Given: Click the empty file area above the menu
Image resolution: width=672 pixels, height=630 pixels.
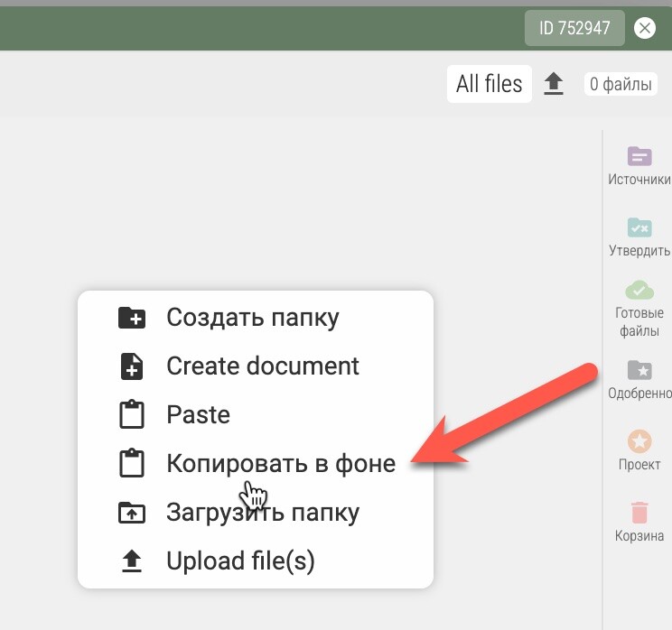Looking at the screenshot, I should click(x=271, y=208).
